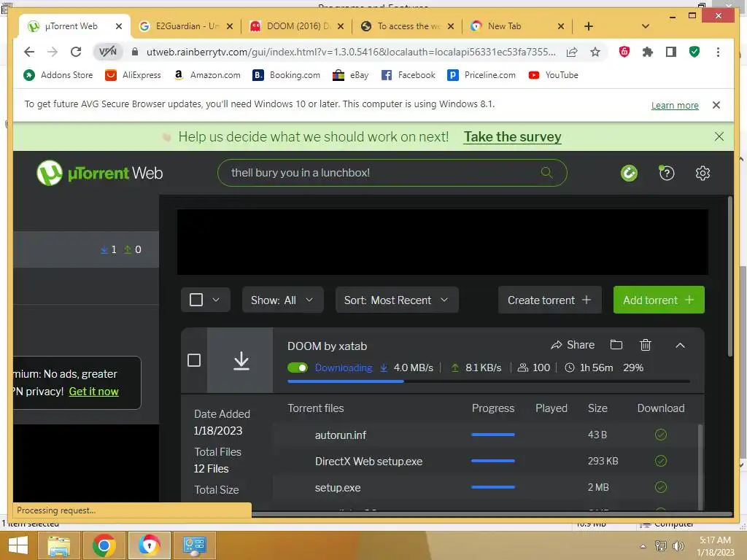Click the green AVG security shield
This screenshot has width=747, height=560.
tap(694, 52)
